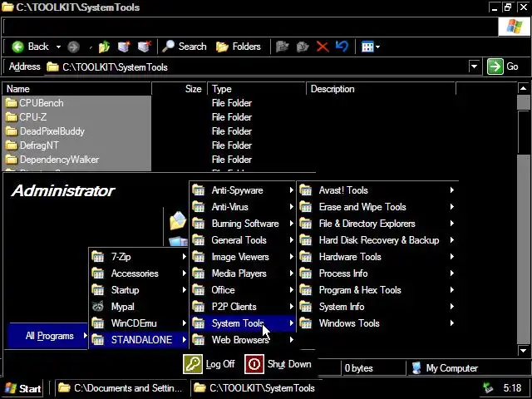Select the DependencyWalker folder
The height and width of the screenshot is (399, 532).
(x=52, y=160)
